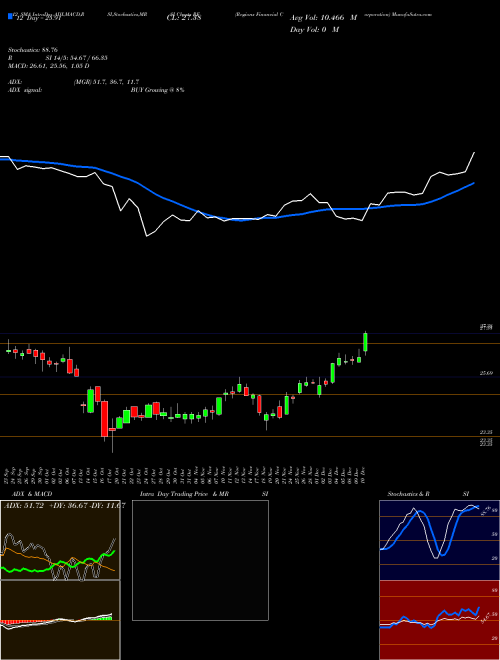Click the 'Stochastics & R' panel title
The image size is (500, 660).
click(x=409, y=494)
